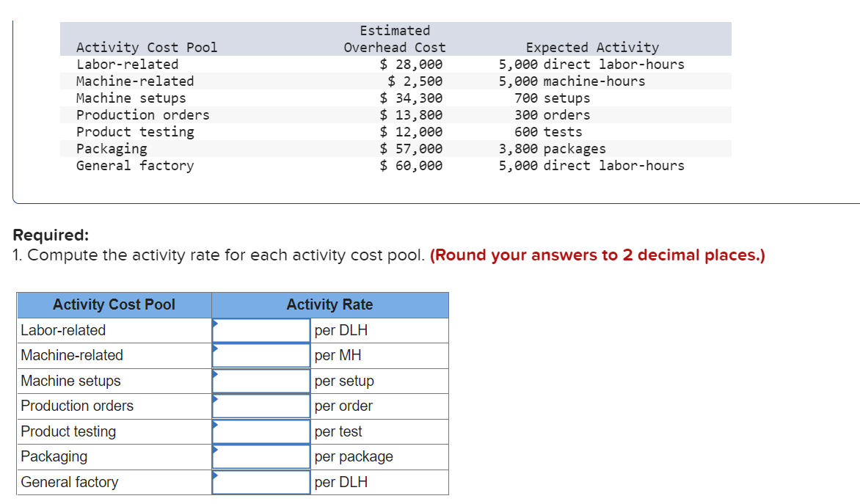Click inside the Production orders activity rate field
This screenshot has width=860, height=504.
[261, 406]
